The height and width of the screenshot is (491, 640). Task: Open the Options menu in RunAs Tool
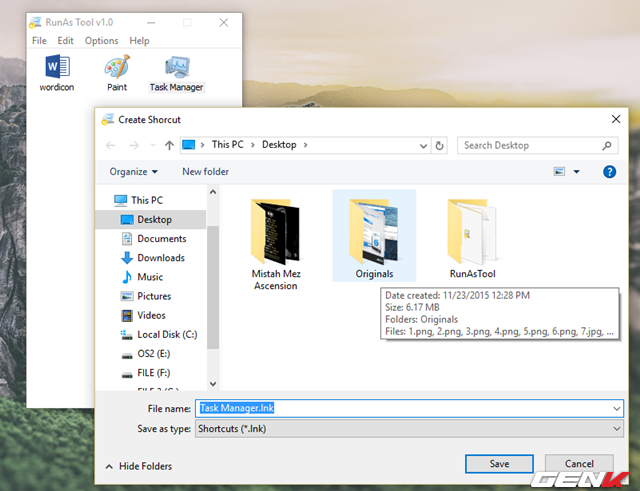coord(101,41)
